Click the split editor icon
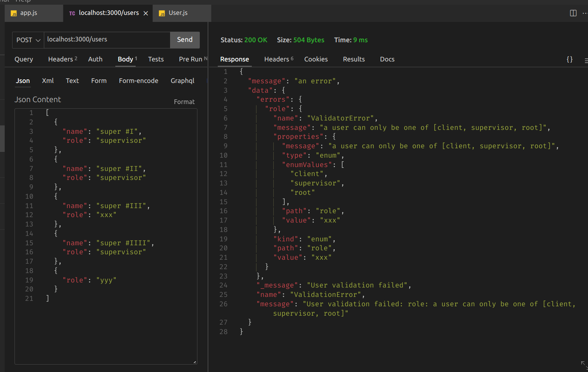The height and width of the screenshot is (372, 588). coord(573,13)
